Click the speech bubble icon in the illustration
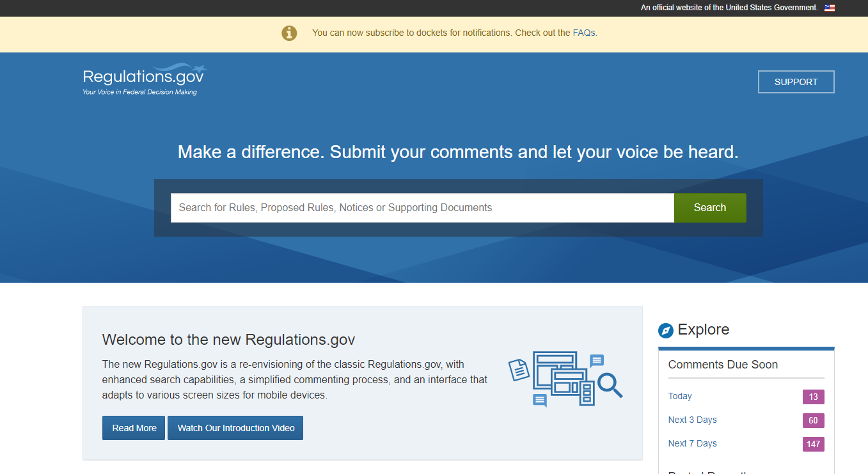This screenshot has height=474, width=868. click(x=596, y=361)
